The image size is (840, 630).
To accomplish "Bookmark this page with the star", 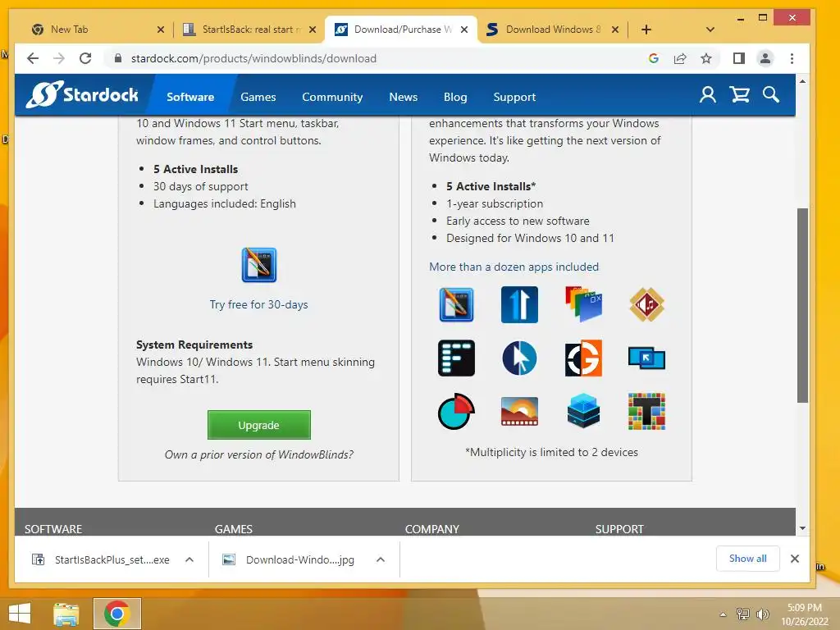I will pyautogui.click(x=706, y=58).
